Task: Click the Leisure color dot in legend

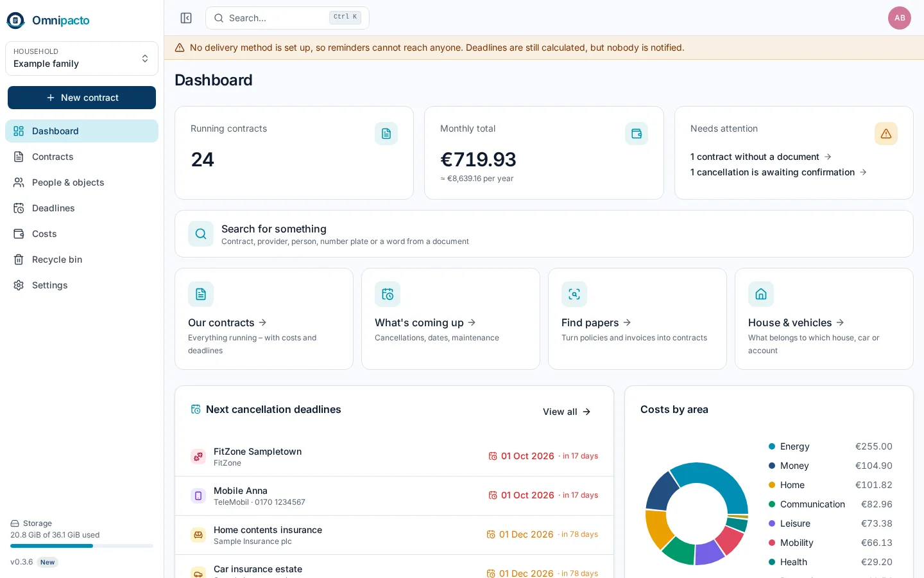Action: coord(772,523)
